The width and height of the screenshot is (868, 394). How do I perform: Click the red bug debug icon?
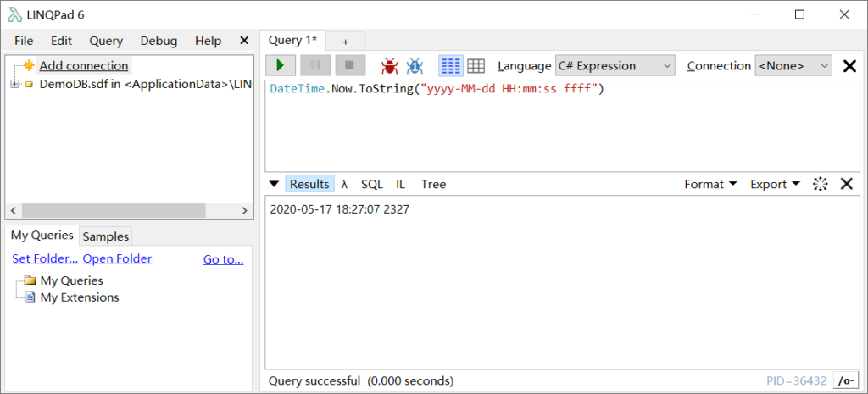390,66
